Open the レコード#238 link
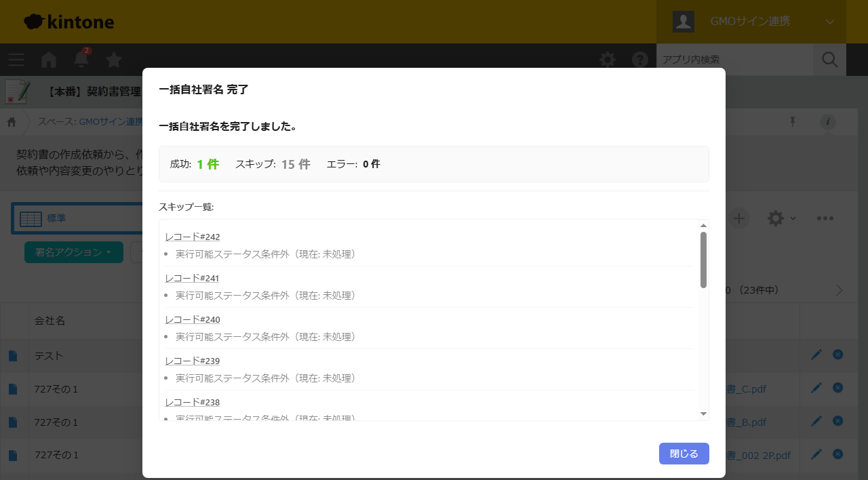The height and width of the screenshot is (480, 868). coord(193,402)
